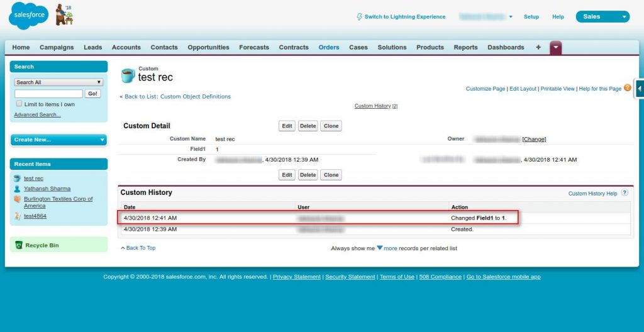Open the Campaigns tab
Screen dimensions: 644x332
tap(57, 47)
